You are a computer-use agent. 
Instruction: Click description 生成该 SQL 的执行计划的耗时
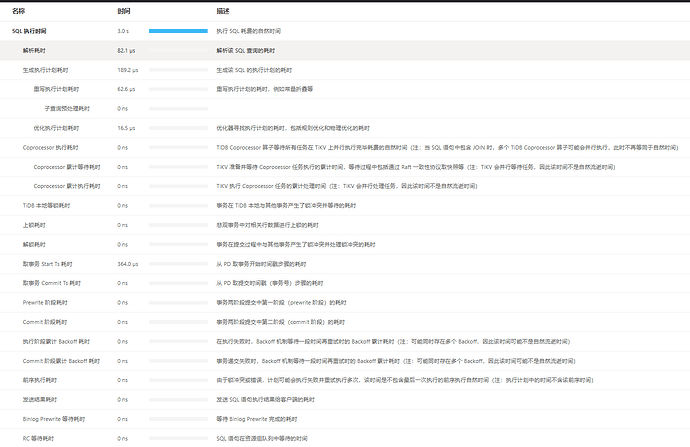(x=254, y=70)
